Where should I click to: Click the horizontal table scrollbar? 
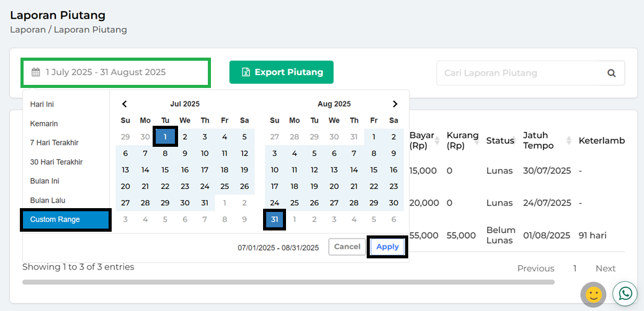288,282
